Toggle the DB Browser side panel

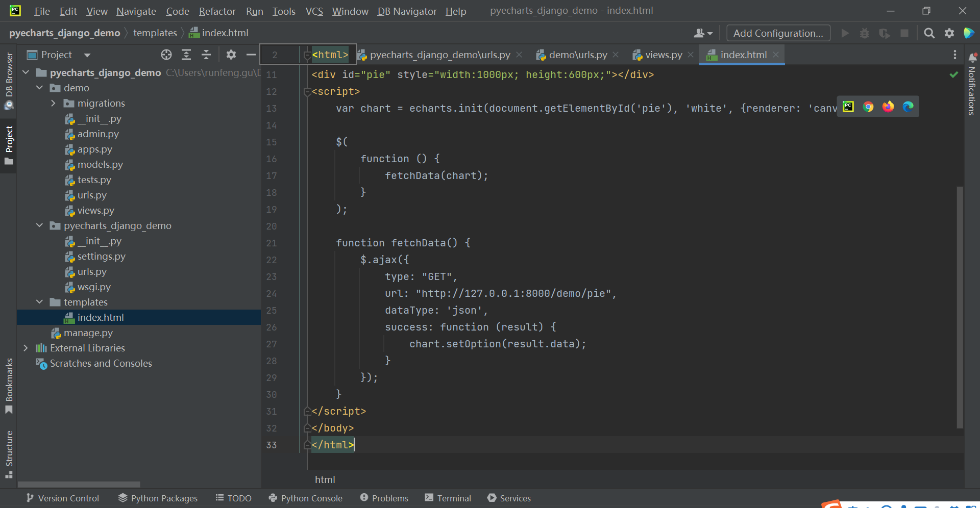coord(9,81)
